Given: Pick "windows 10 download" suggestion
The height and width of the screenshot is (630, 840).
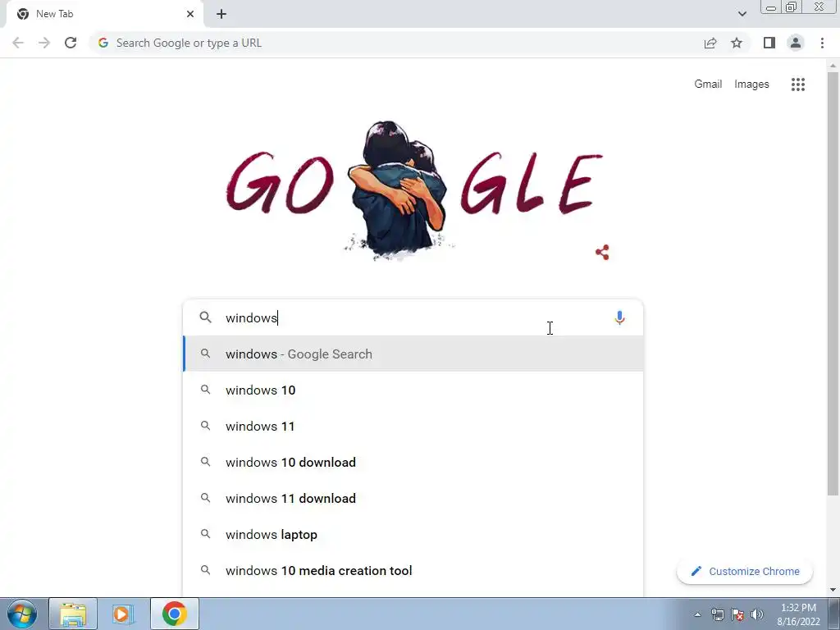Looking at the screenshot, I should 413,463.
